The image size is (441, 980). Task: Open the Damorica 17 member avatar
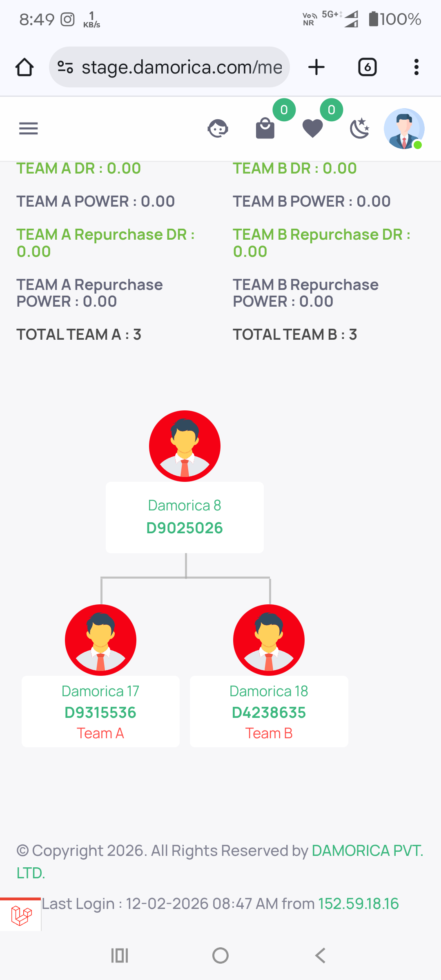coord(100,640)
